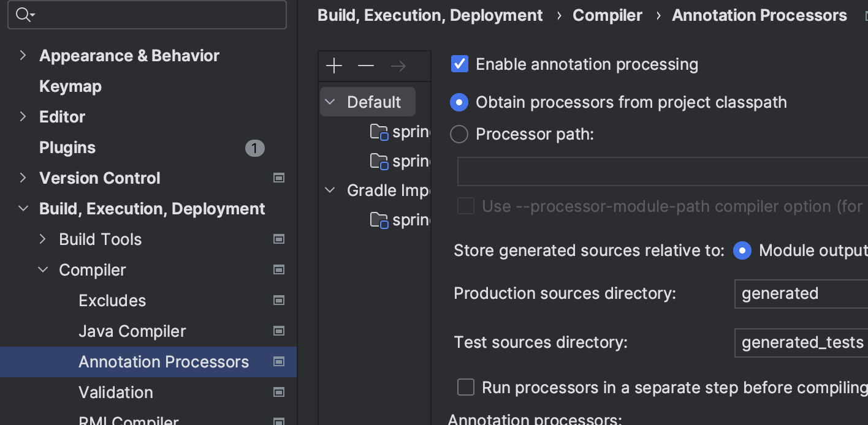The image size is (868, 425).
Task: Click the module folder icon under Gradle Imported
Action: 379,220
